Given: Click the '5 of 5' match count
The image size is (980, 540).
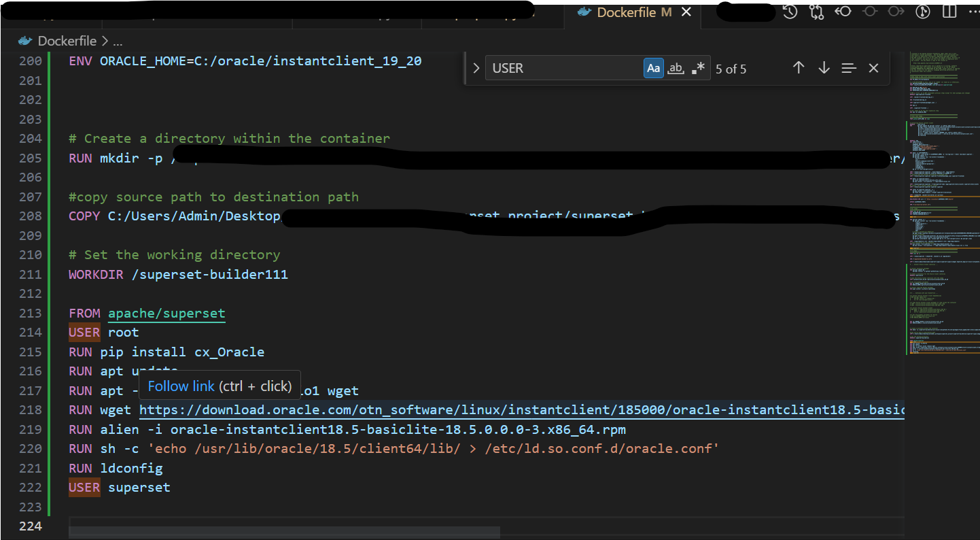Looking at the screenshot, I should 731,69.
